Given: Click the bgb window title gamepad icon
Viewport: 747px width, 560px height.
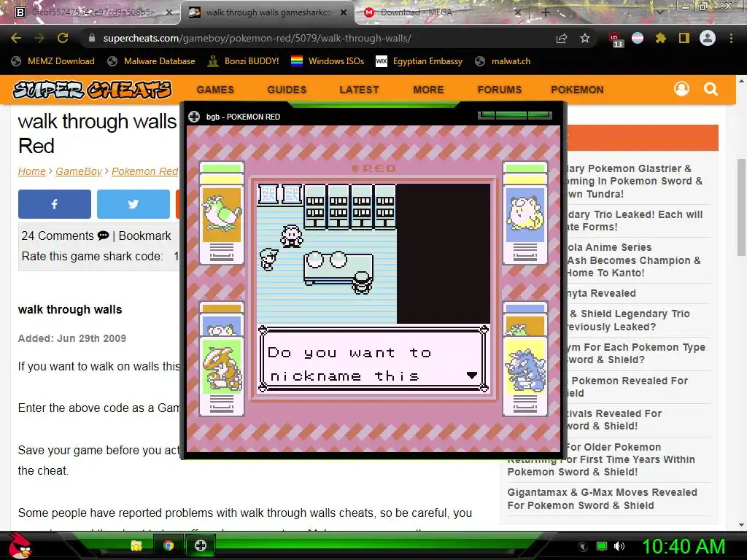Looking at the screenshot, I should (194, 117).
